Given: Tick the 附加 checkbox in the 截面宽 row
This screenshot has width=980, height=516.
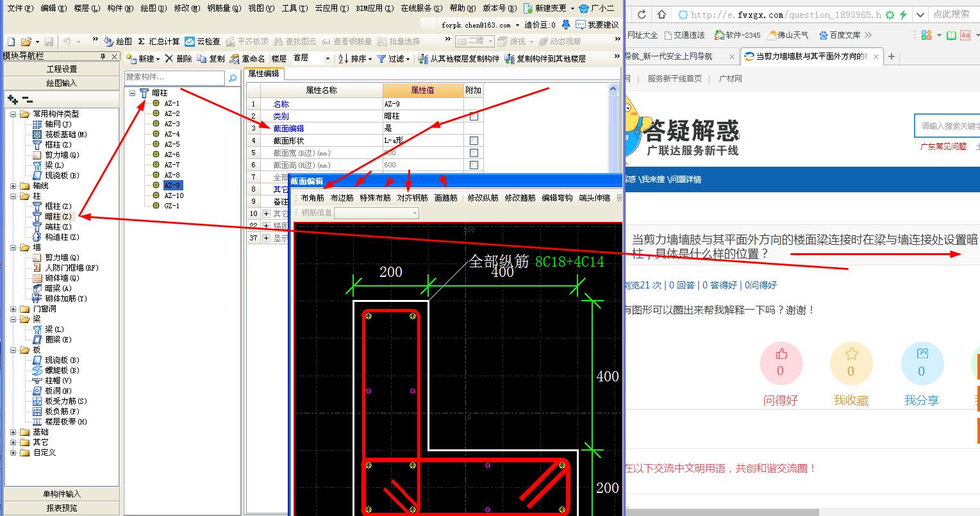Looking at the screenshot, I should pos(474,153).
